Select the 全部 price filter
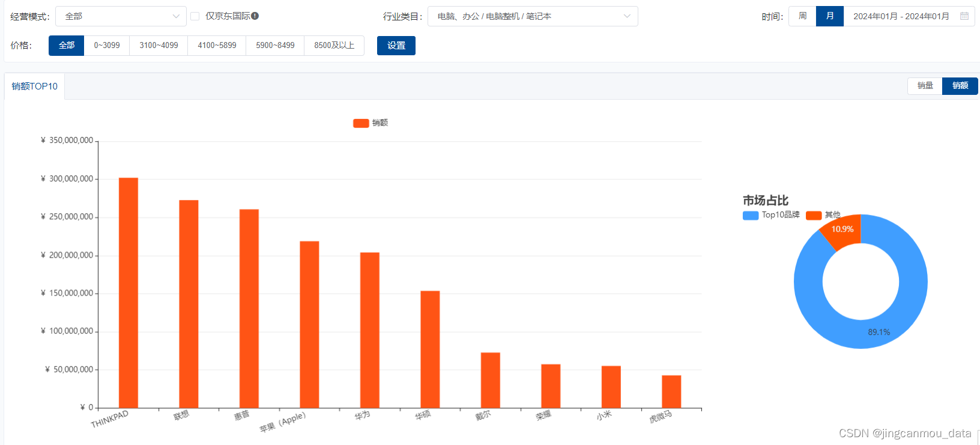The width and height of the screenshot is (980, 445). click(67, 46)
